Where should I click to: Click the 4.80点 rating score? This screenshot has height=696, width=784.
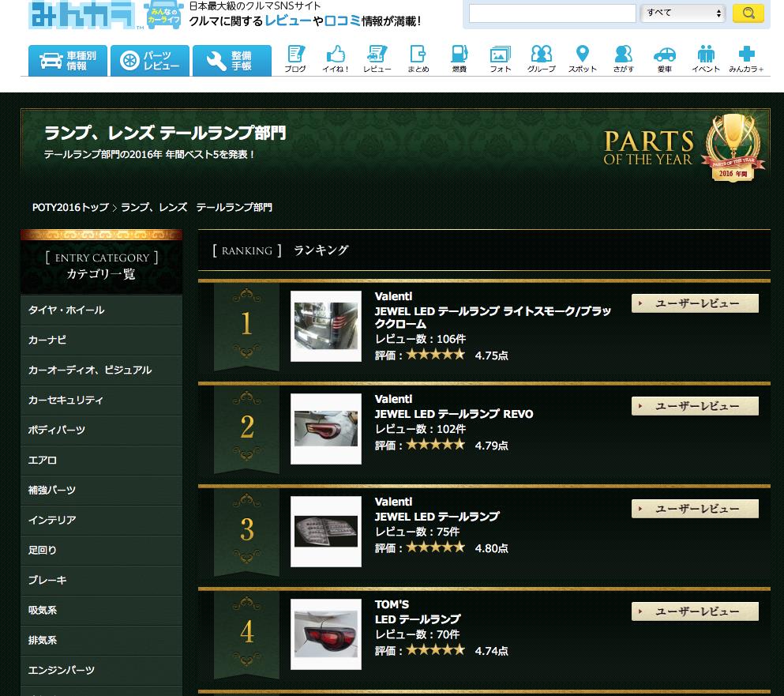[492, 548]
